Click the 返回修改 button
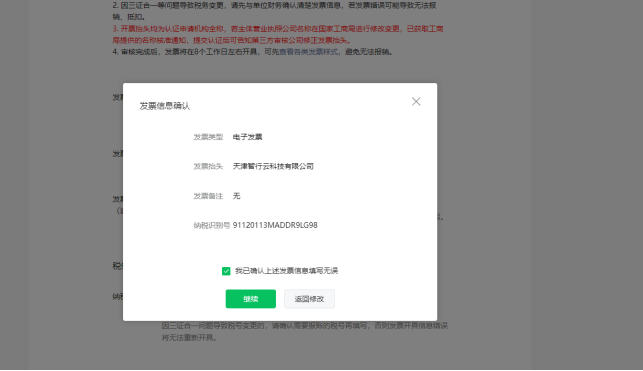 [x=309, y=299]
